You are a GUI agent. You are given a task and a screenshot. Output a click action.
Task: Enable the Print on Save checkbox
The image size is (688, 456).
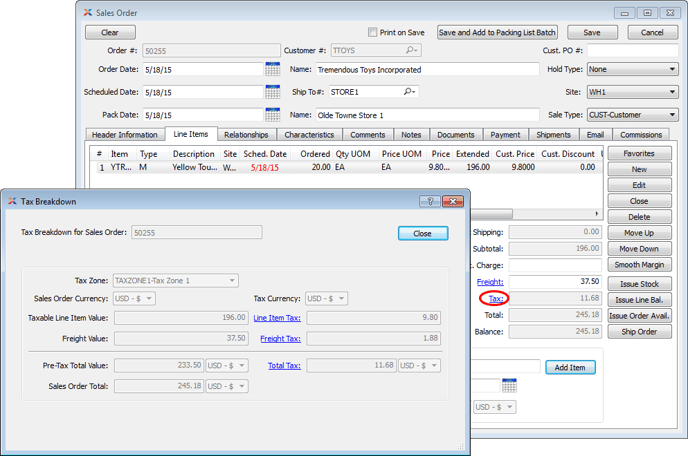373,32
